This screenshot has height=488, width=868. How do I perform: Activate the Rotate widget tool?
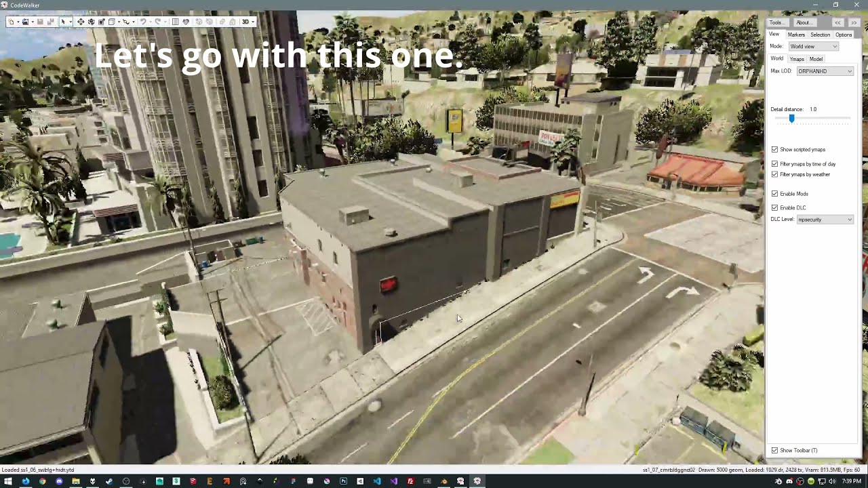click(x=91, y=22)
